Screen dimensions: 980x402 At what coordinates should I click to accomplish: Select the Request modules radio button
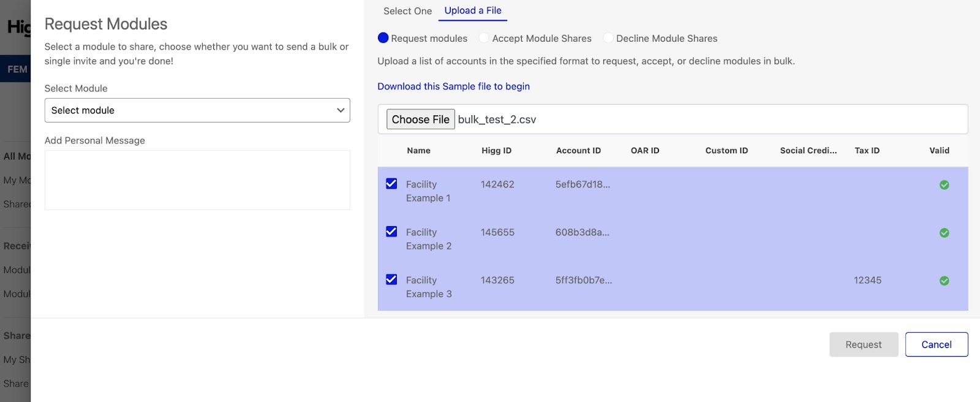tap(383, 38)
